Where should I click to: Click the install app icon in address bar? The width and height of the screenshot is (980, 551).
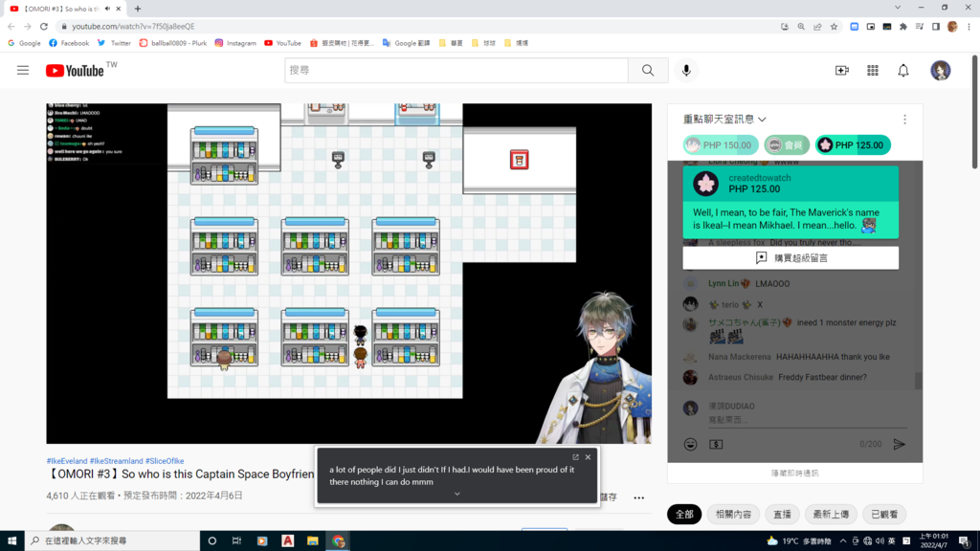(785, 26)
